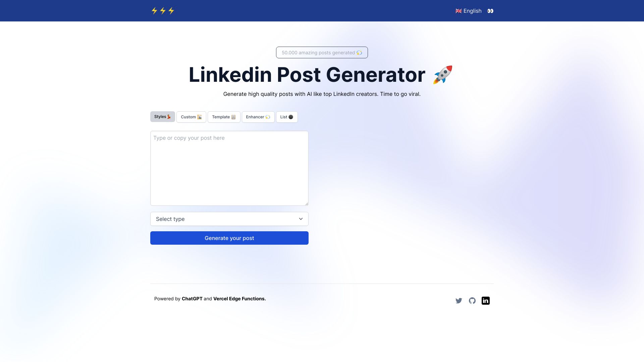Click the right lightning bolt icon
This screenshot has width=644, height=362.
point(171,11)
